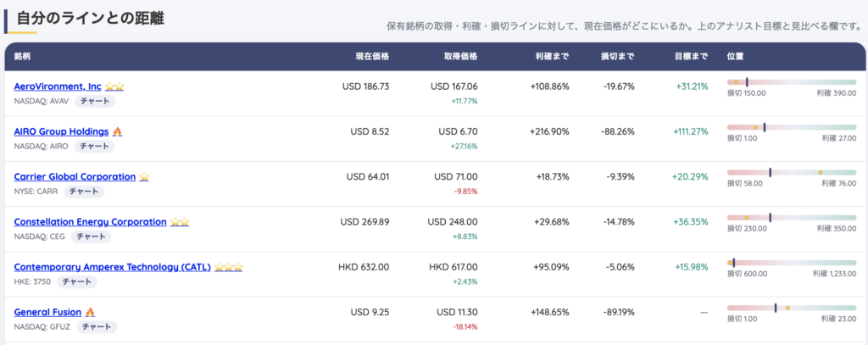Click the AeroVironment position bar marker
Image resolution: width=868 pixels, height=345 pixels.
coord(747,82)
